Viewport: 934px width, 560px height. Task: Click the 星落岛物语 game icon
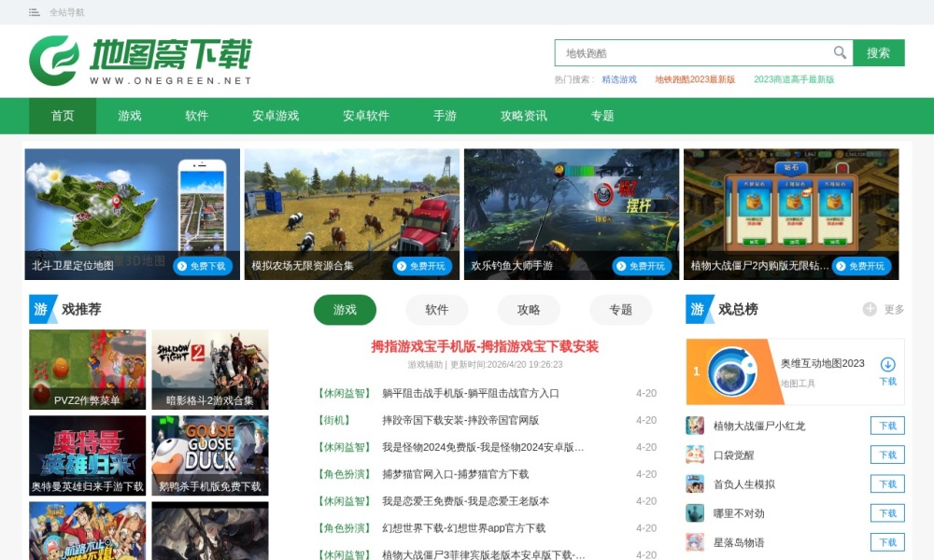[695, 541]
